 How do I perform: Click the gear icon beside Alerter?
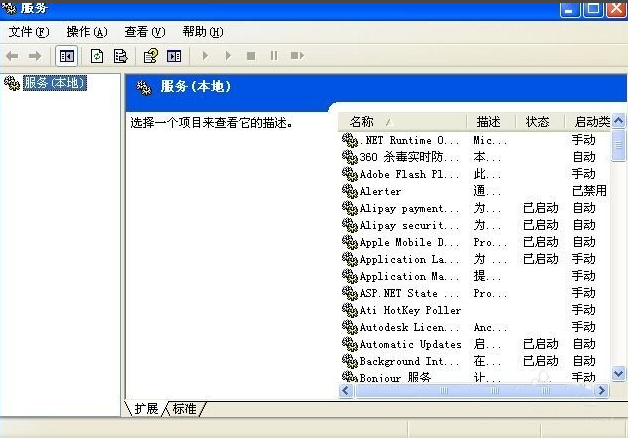pos(350,191)
